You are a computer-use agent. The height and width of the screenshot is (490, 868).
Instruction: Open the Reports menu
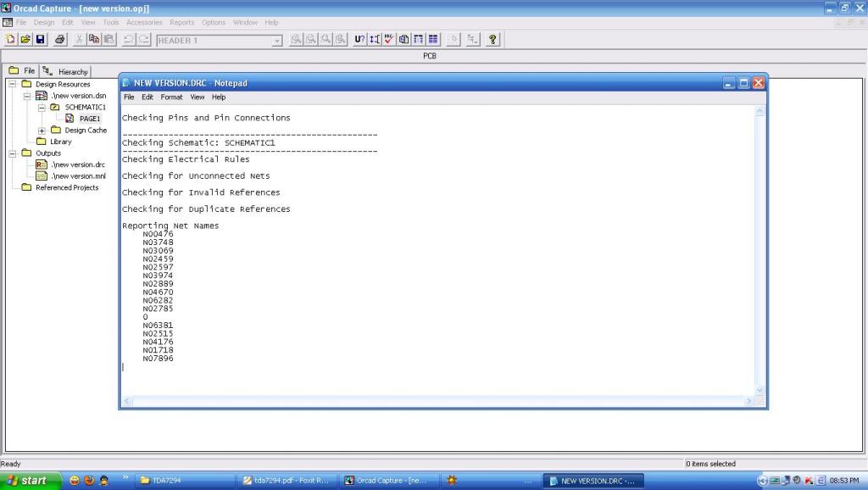[x=181, y=22]
